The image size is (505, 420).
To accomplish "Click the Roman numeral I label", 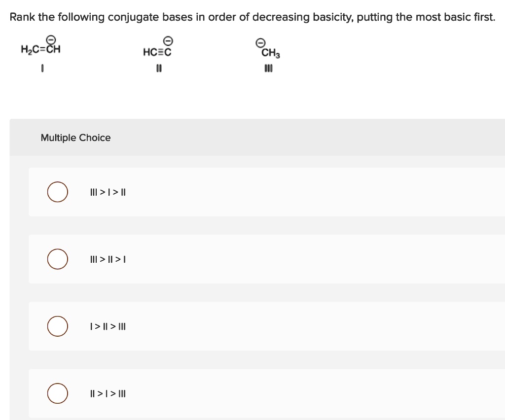I will tap(42, 68).
